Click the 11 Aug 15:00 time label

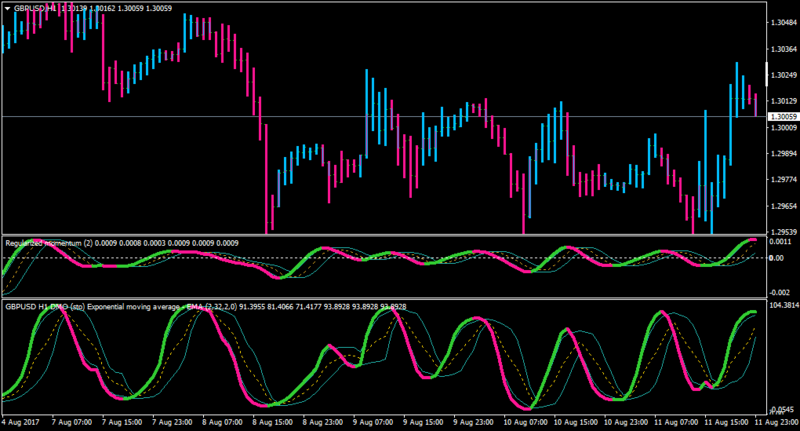(x=726, y=422)
